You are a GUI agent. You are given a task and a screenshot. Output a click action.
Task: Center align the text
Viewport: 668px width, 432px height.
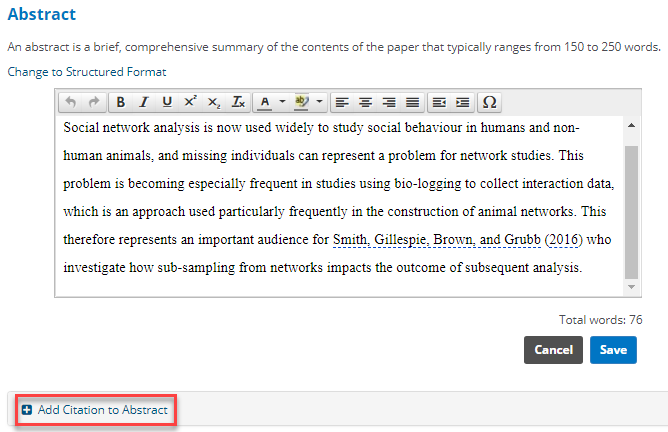(x=366, y=102)
